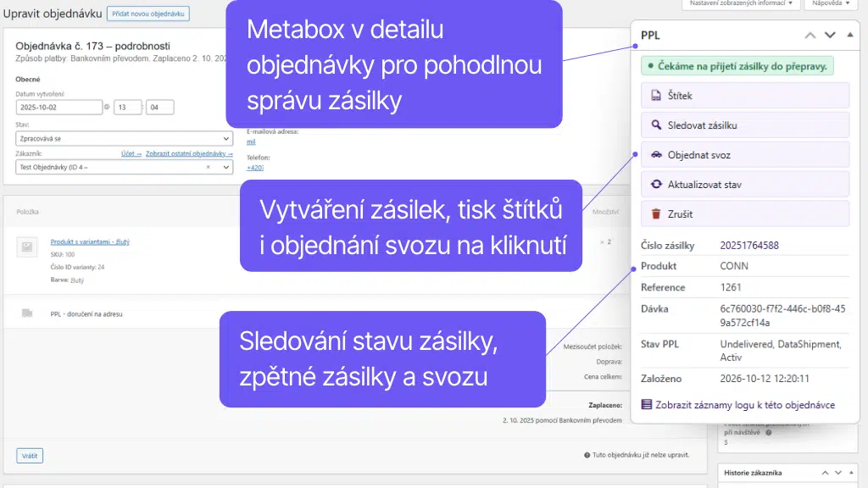The width and height of the screenshot is (868, 488).
Task: Click the Položka column header
Action: pos(27,212)
